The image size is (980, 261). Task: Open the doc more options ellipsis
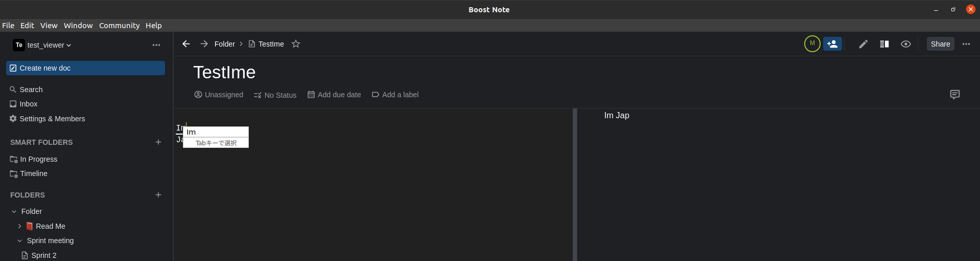tap(966, 44)
